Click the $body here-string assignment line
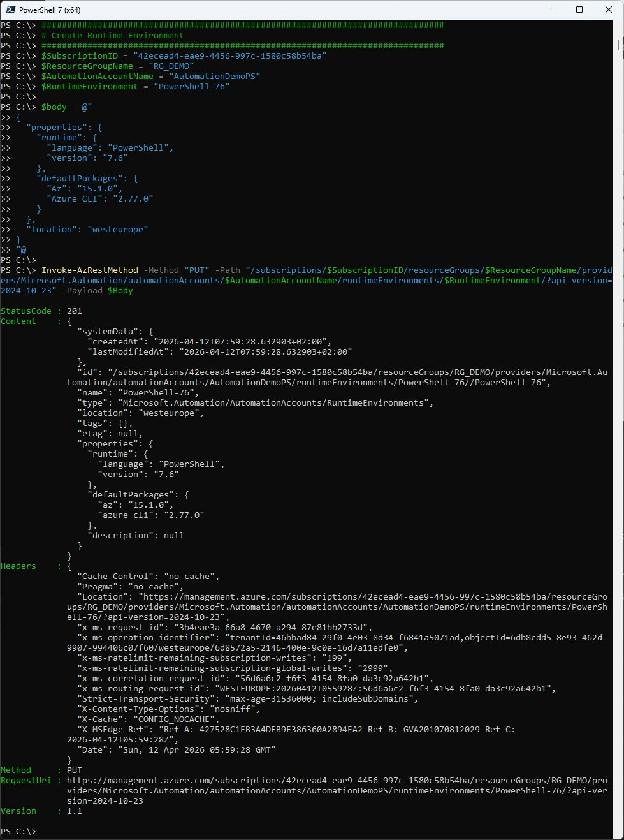This screenshot has width=624, height=840. [66, 107]
